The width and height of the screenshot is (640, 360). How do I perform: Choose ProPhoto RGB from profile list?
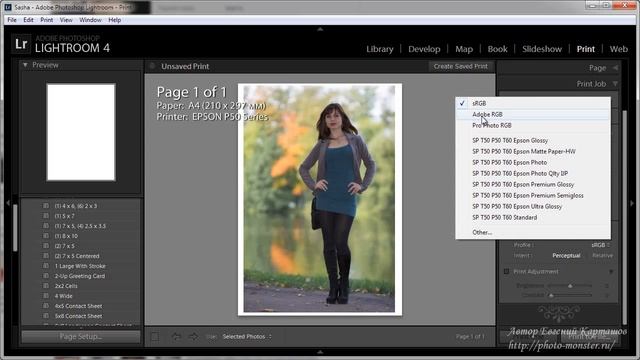tap(533, 125)
